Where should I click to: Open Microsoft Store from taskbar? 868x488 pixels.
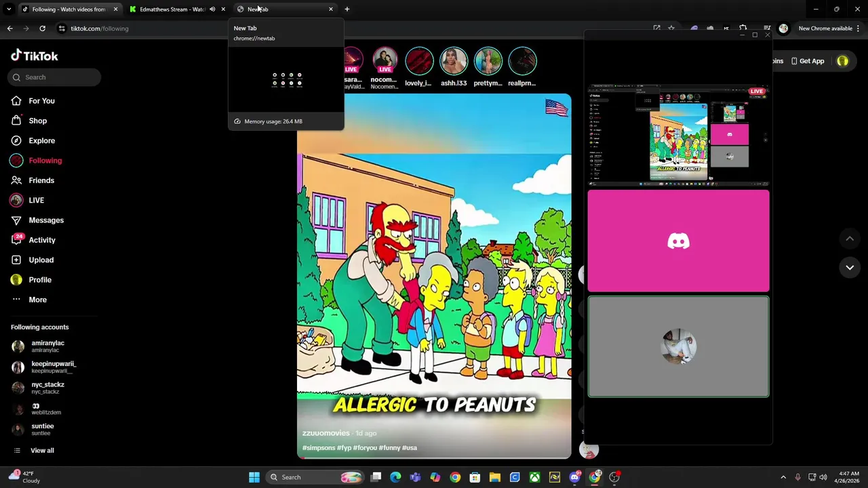pyautogui.click(x=475, y=477)
